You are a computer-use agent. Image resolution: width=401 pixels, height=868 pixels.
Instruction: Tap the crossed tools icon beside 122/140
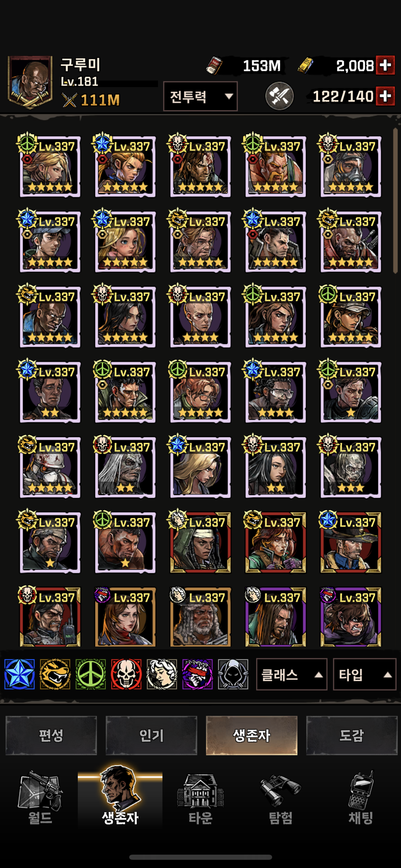click(x=280, y=96)
